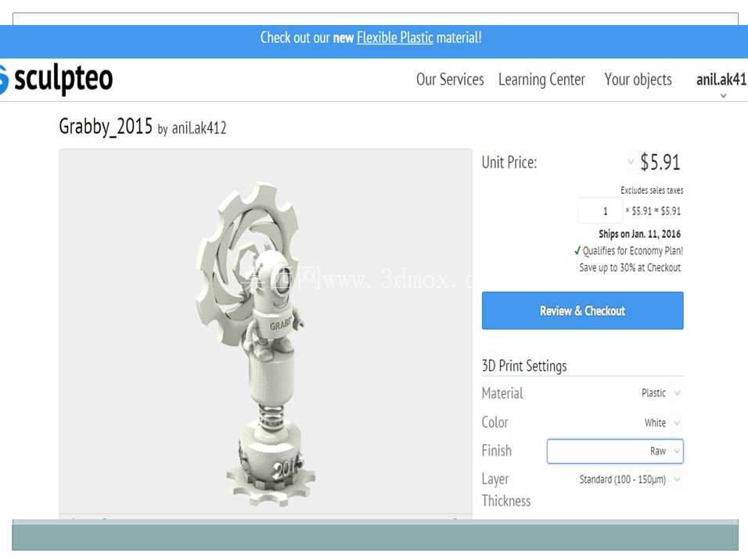Expand the account dropdown chevron
The width and height of the screenshot is (748, 560).
(723, 96)
